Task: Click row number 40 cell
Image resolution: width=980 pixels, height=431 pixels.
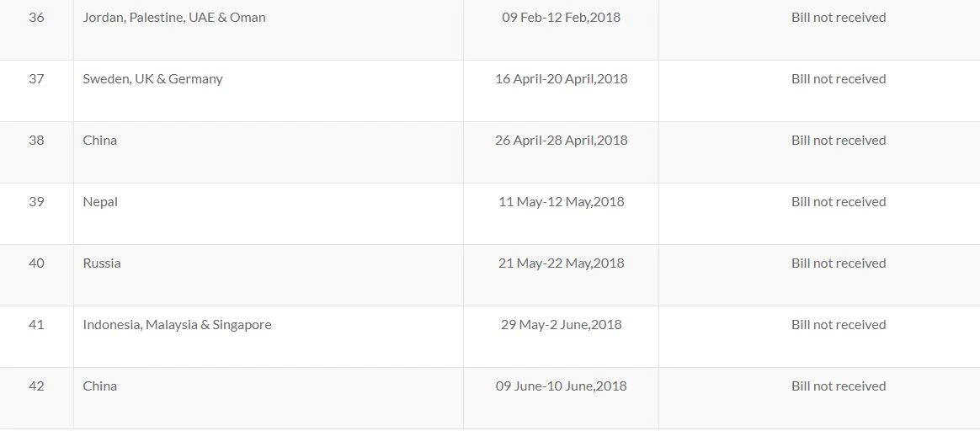Action: point(36,263)
